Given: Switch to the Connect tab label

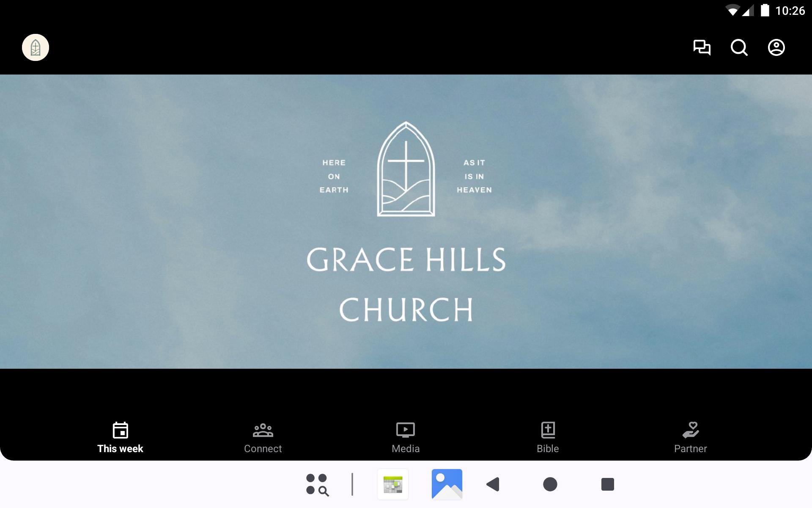Looking at the screenshot, I should click(263, 449).
